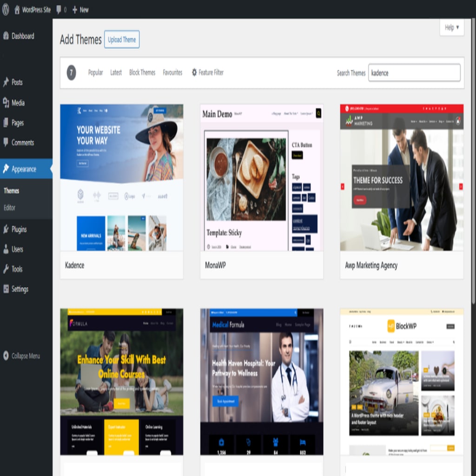Select Themes submenu item

12,191
